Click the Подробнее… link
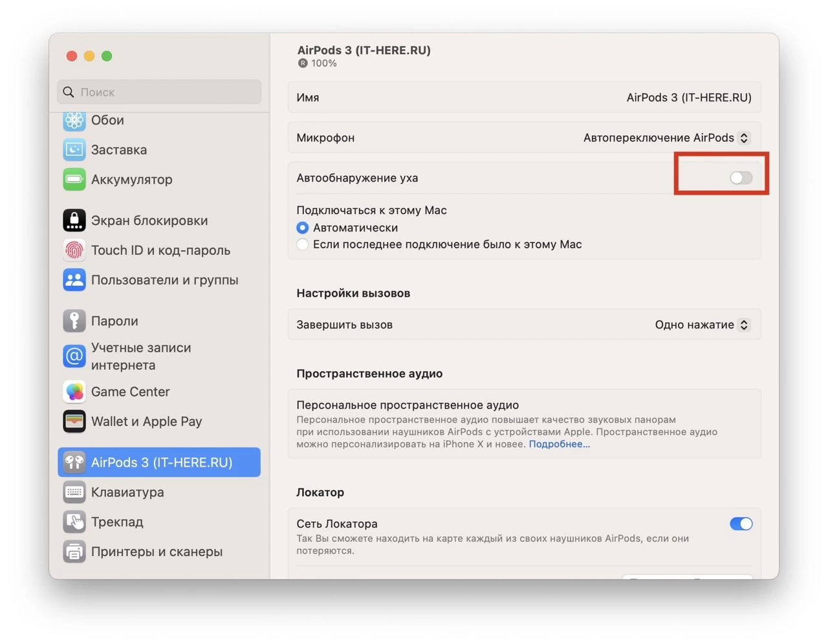 (560, 444)
